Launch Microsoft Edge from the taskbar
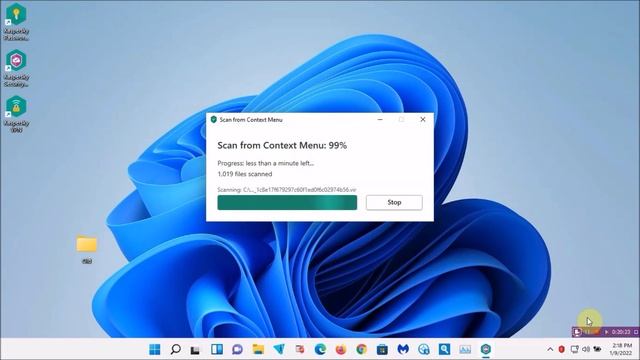This screenshot has height=360, width=640. (320, 349)
